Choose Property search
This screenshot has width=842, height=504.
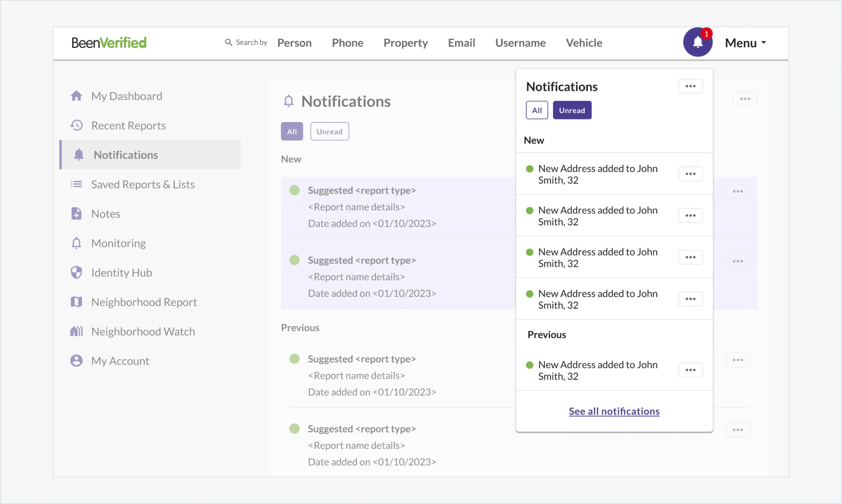406,43
